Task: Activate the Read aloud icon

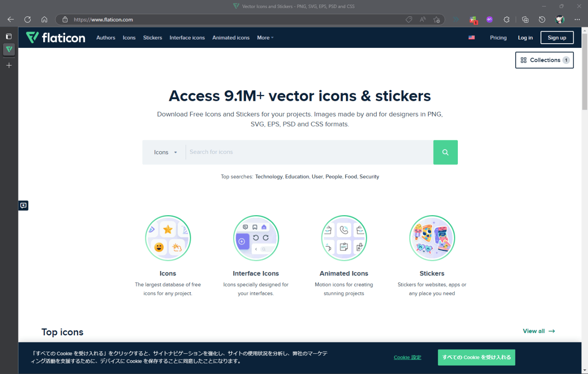Action: point(423,19)
